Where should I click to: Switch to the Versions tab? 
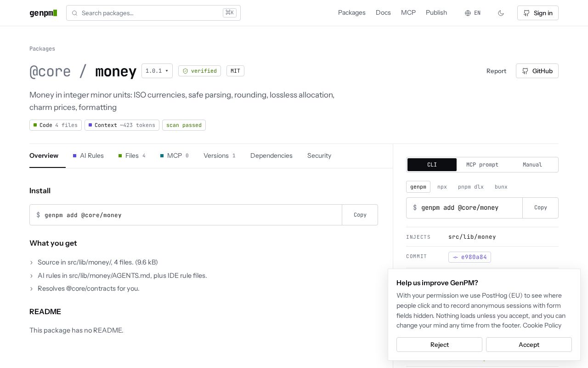pos(220,155)
